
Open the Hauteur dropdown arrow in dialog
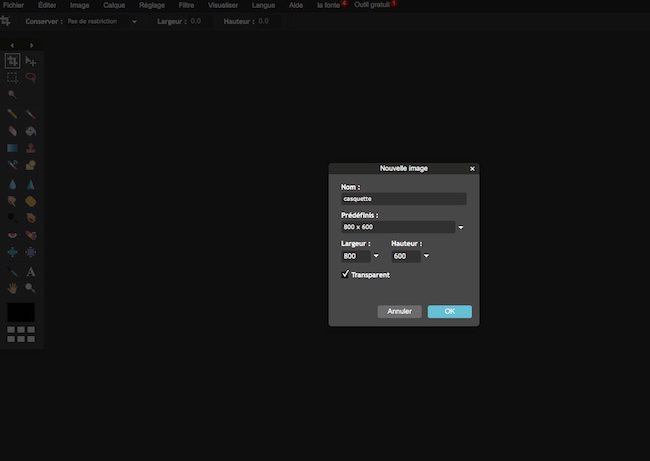tap(426, 256)
